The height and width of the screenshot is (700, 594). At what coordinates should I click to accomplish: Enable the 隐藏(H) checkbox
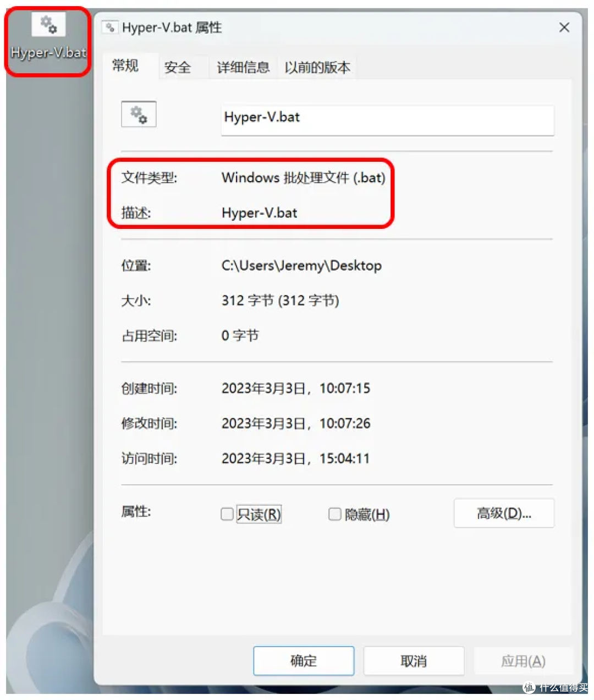pyautogui.click(x=335, y=514)
